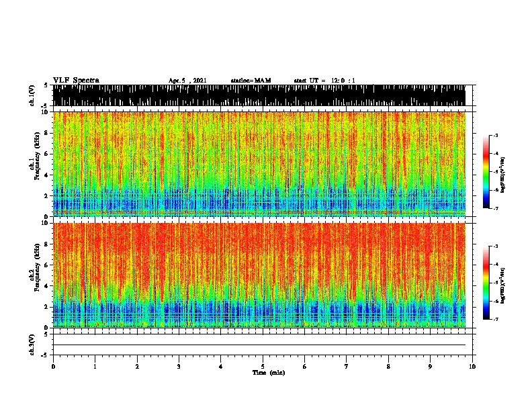
Task: Click the time axis tick label 10
Action: click(472, 367)
